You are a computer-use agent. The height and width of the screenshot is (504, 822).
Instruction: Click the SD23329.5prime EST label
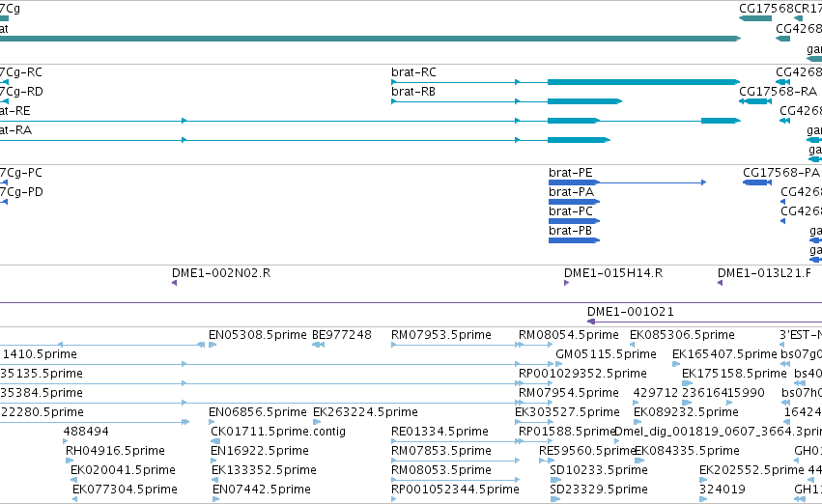[x=599, y=490]
